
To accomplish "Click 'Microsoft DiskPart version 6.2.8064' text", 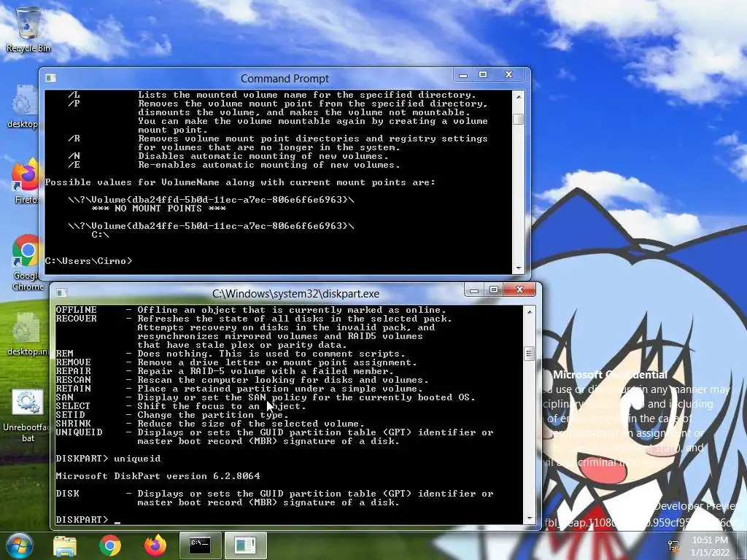I will click(158, 476).
